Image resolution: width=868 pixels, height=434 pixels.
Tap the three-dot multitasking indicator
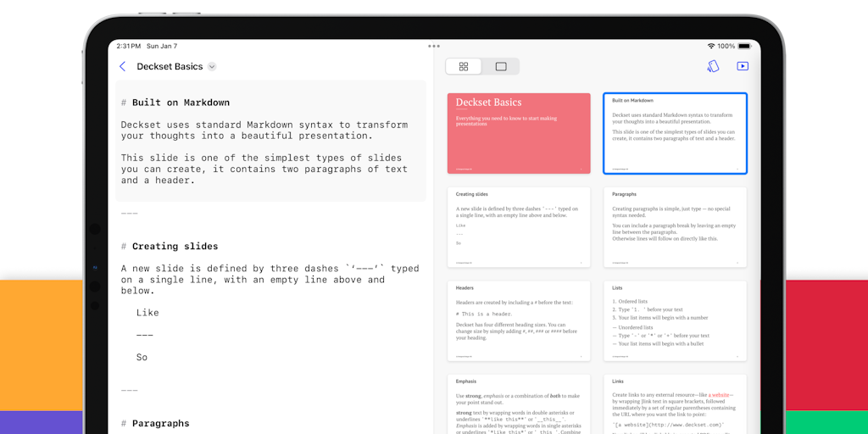point(434,47)
